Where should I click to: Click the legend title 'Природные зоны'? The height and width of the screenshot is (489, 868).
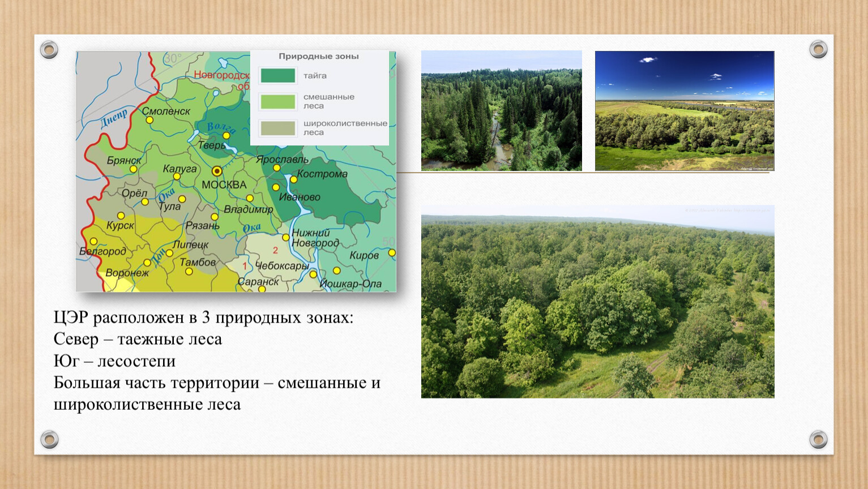318,57
